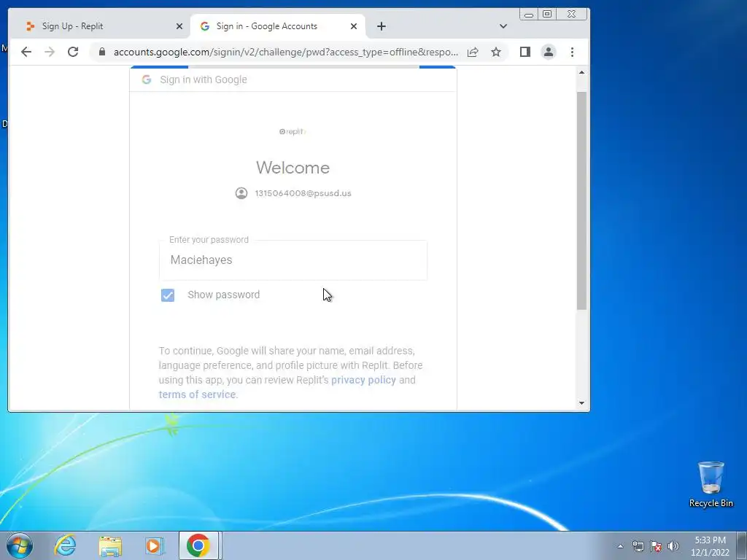This screenshot has height=560, width=747.
Task: Restore down the Chrome window
Action: tap(547, 15)
